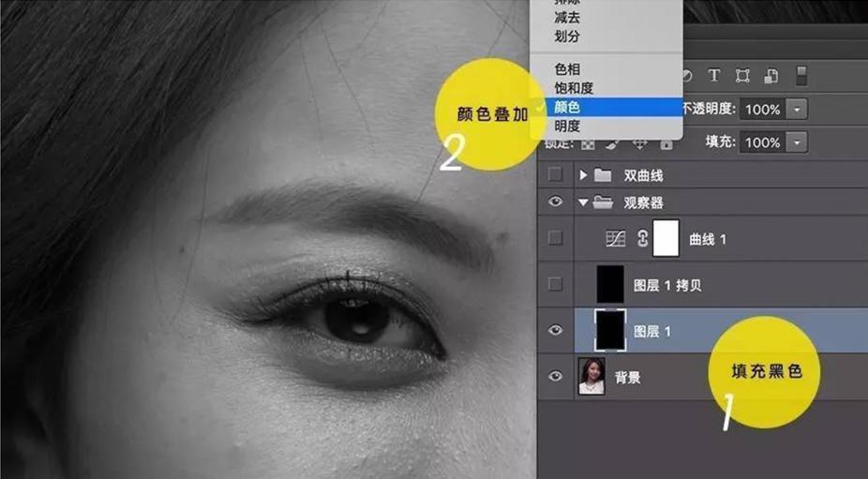Viewport: 868px width, 479px height.
Task: Click the mask link icon on 曲线 1
Action: 642,239
